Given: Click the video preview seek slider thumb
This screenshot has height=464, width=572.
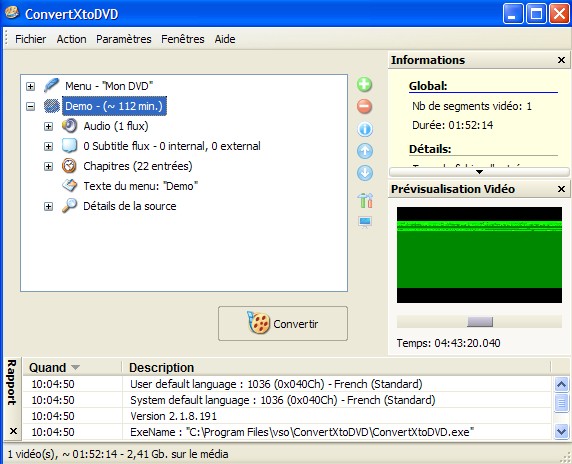Looking at the screenshot, I should coord(480,322).
